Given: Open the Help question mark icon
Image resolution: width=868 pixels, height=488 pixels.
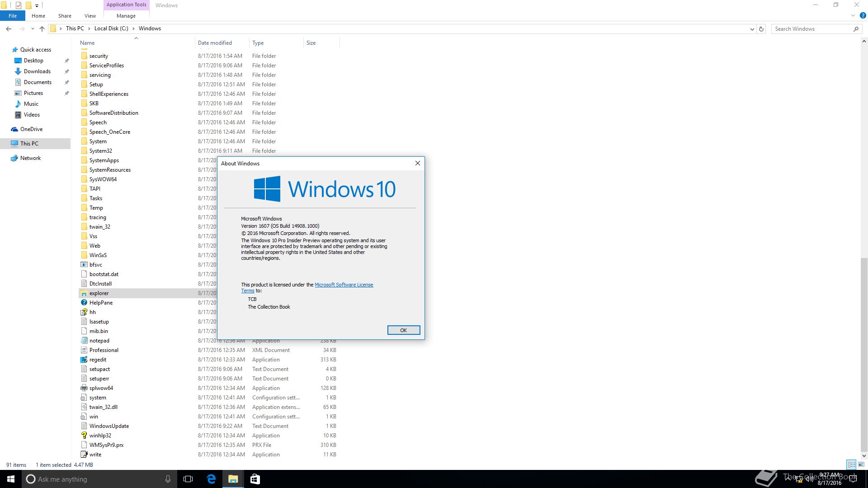Looking at the screenshot, I should [863, 15].
